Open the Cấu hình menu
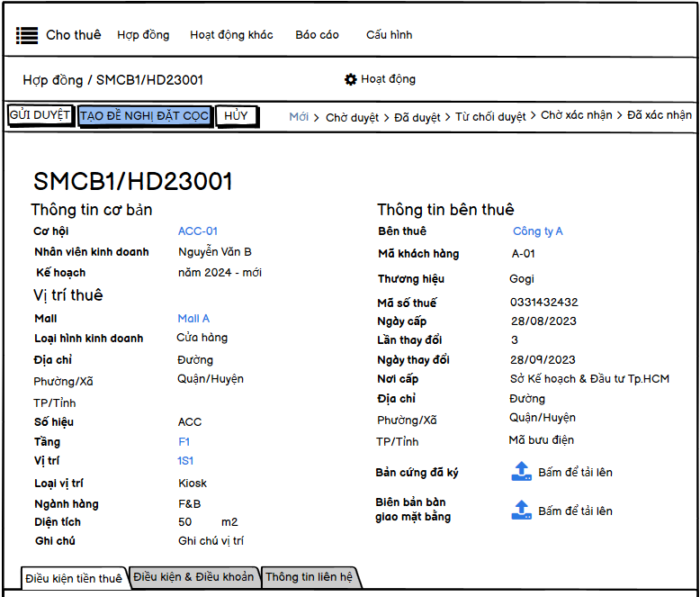Image resolution: width=700 pixels, height=597 pixels. pyautogui.click(x=389, y=35)
